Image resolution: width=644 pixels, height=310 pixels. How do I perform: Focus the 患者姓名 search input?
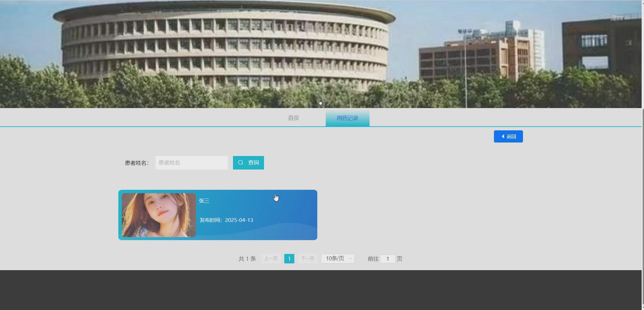coord(192,163)
